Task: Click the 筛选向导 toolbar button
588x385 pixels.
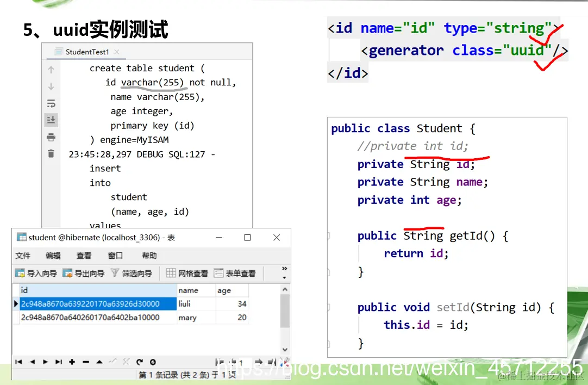Action: 132,273
